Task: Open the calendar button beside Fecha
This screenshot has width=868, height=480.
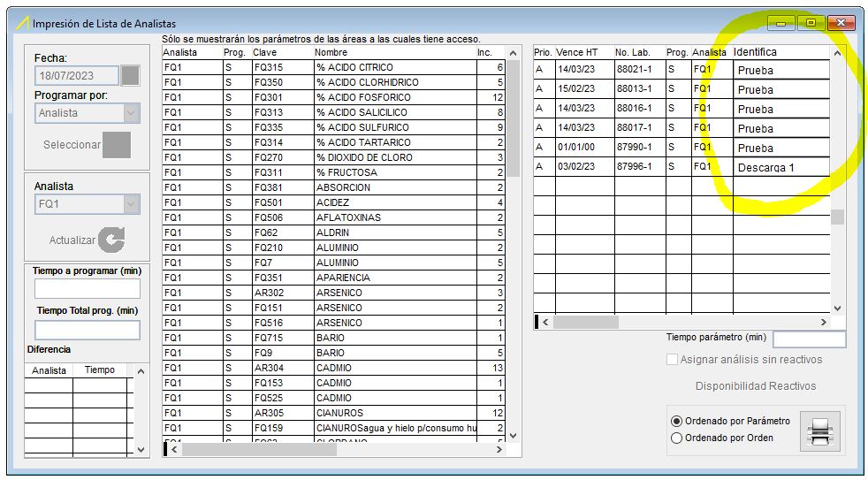Action: 131,76
